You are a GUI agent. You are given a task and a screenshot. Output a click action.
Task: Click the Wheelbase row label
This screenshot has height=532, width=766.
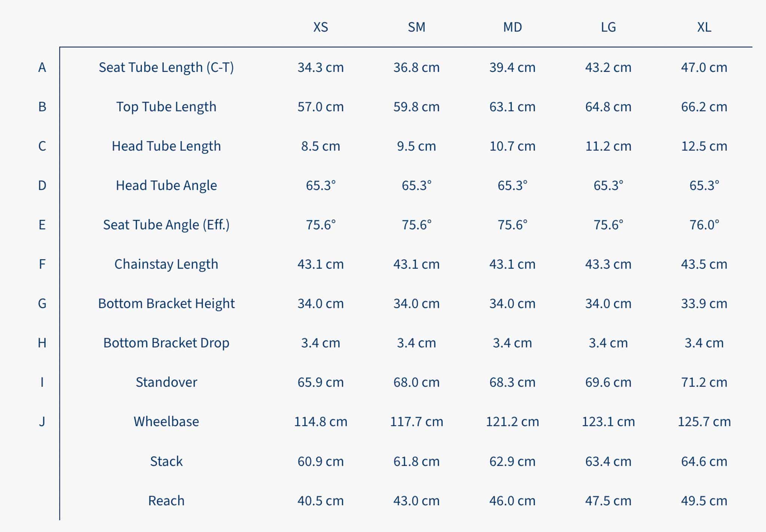(x=166, y=422)
